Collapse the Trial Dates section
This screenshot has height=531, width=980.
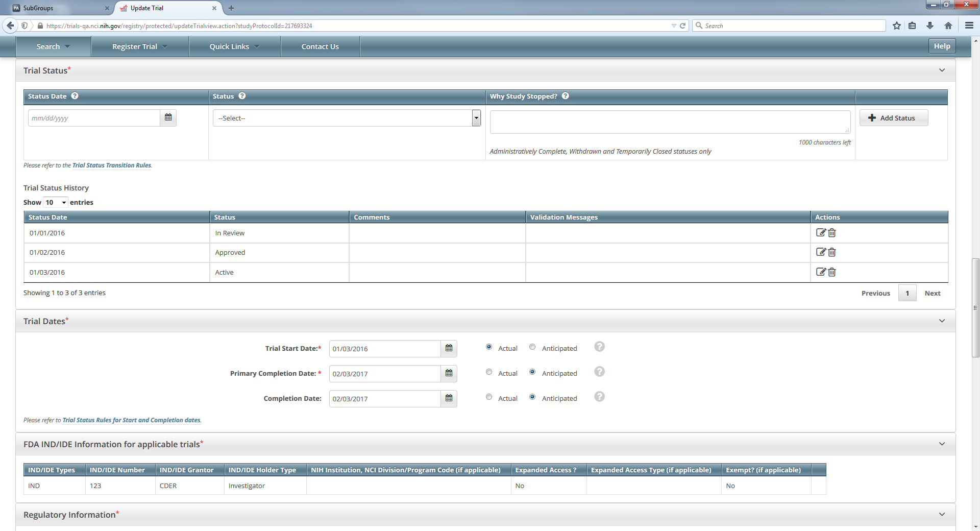942,321
